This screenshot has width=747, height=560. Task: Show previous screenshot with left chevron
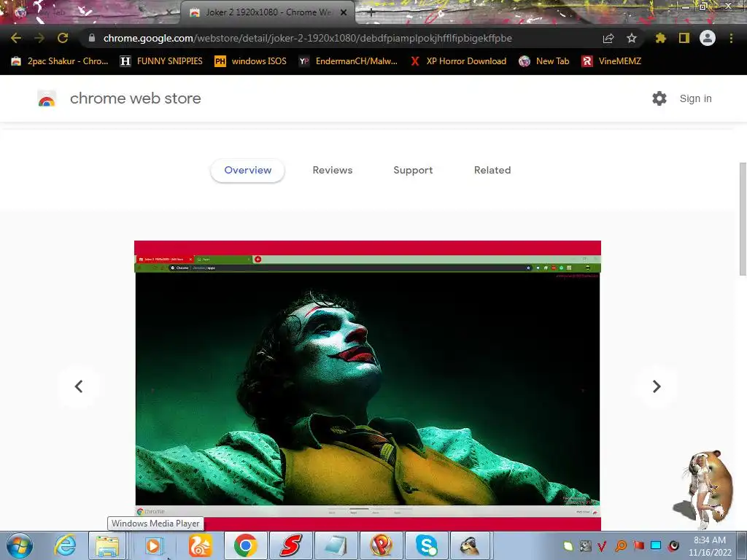pos(79,386)
